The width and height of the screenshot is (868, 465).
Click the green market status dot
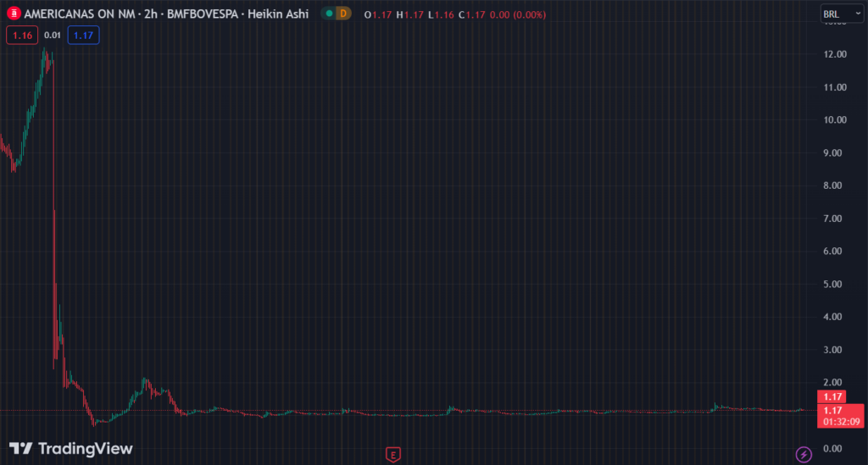pos(329,14)
